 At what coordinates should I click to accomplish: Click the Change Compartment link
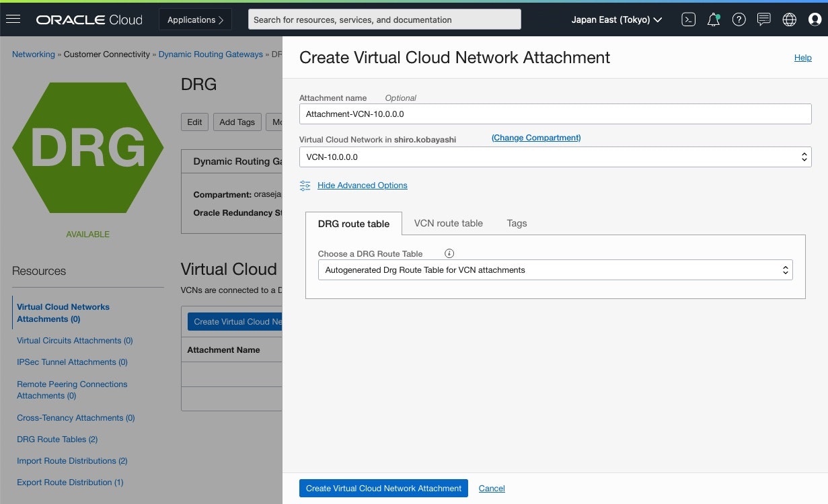(536, 138)
